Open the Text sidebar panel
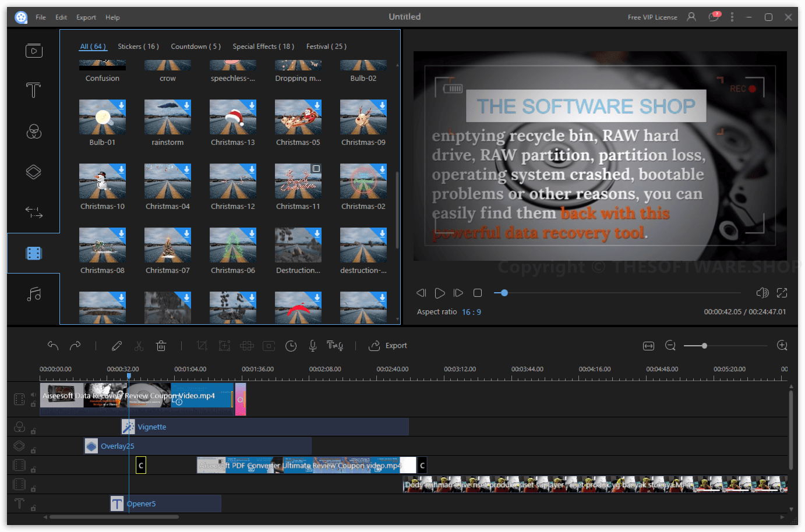Screen dimensions: 805x532 click(34, 90)
